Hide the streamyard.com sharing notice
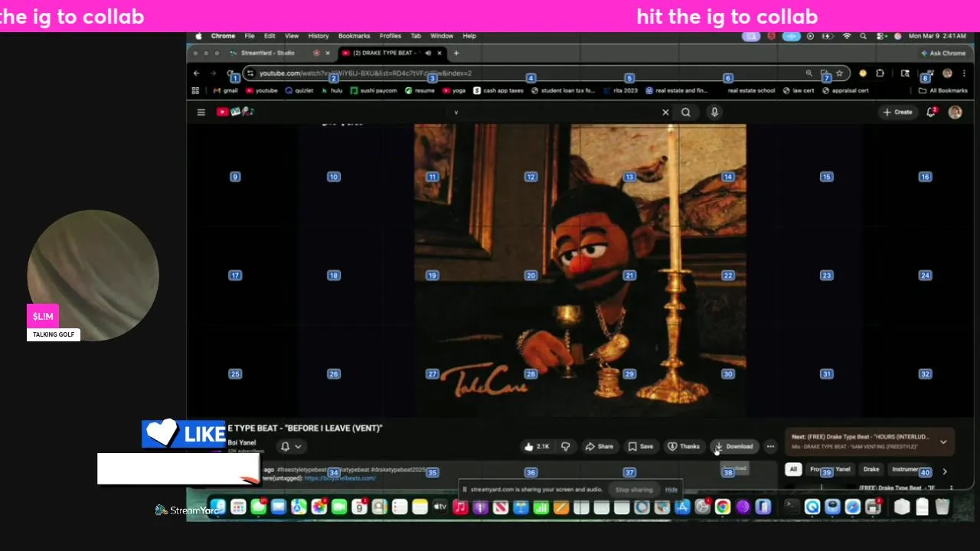980x551 pixels. [671, 490]
